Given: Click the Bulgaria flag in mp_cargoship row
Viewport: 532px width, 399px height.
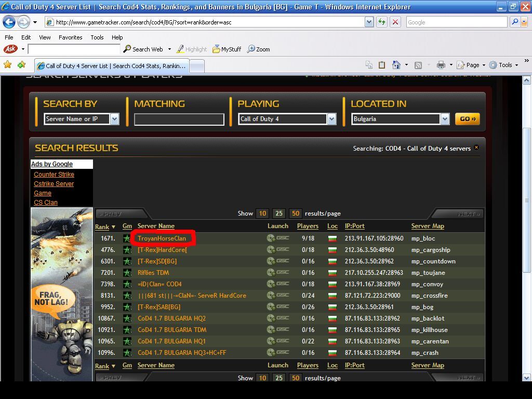Looking at the screenshot, I should [332, 250].
